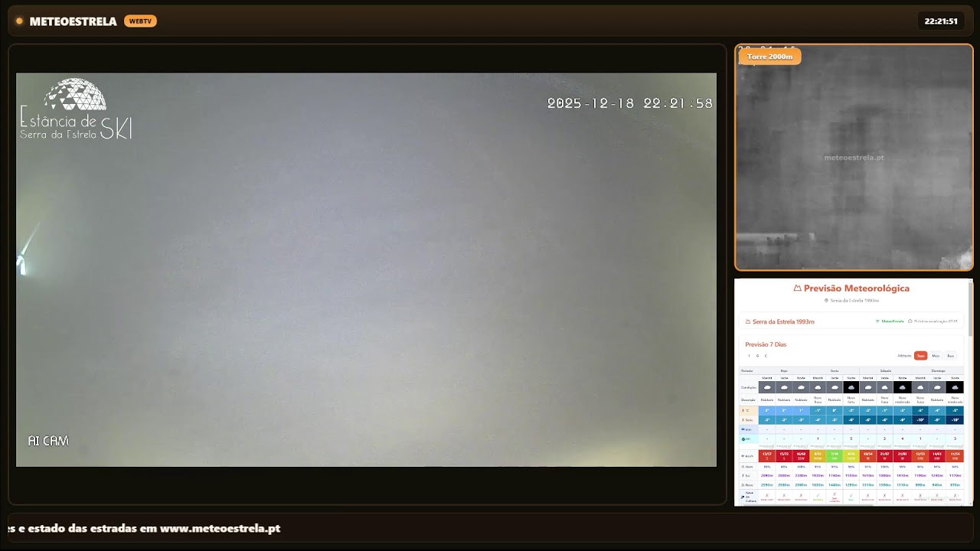This screenshot has height=551, width=980.
Task: Click the Sexta column header
Action: coord(835,370)
